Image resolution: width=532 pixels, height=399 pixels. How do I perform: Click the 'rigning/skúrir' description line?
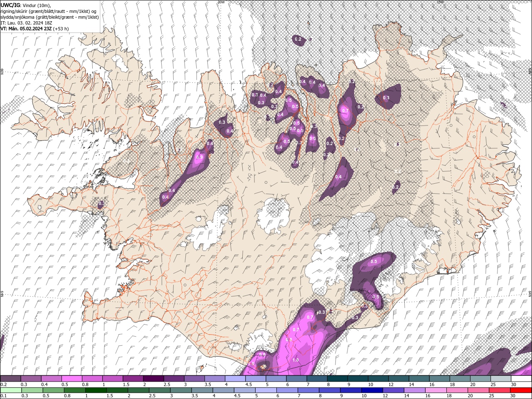click(x=49, y=11)
